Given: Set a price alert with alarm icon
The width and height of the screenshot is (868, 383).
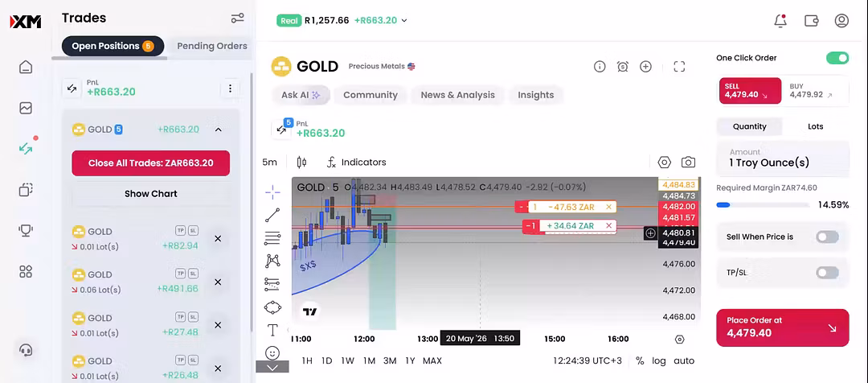Looking at the screenshot, I should pos(623,67).
